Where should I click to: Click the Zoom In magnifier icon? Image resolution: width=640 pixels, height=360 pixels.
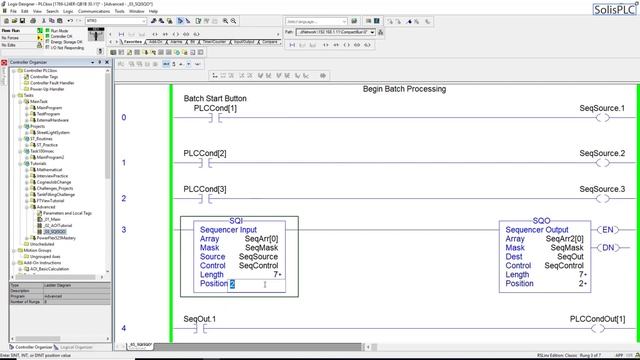point(225,21)
